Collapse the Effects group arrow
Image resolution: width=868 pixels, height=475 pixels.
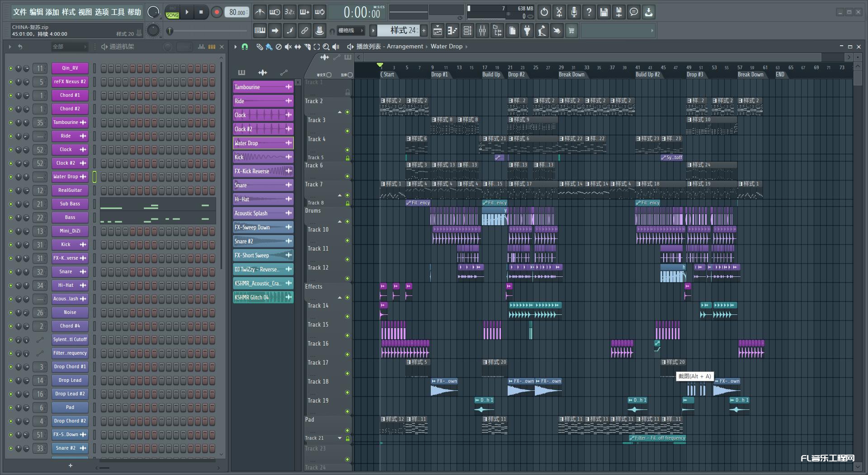click(x=340, y=298)
